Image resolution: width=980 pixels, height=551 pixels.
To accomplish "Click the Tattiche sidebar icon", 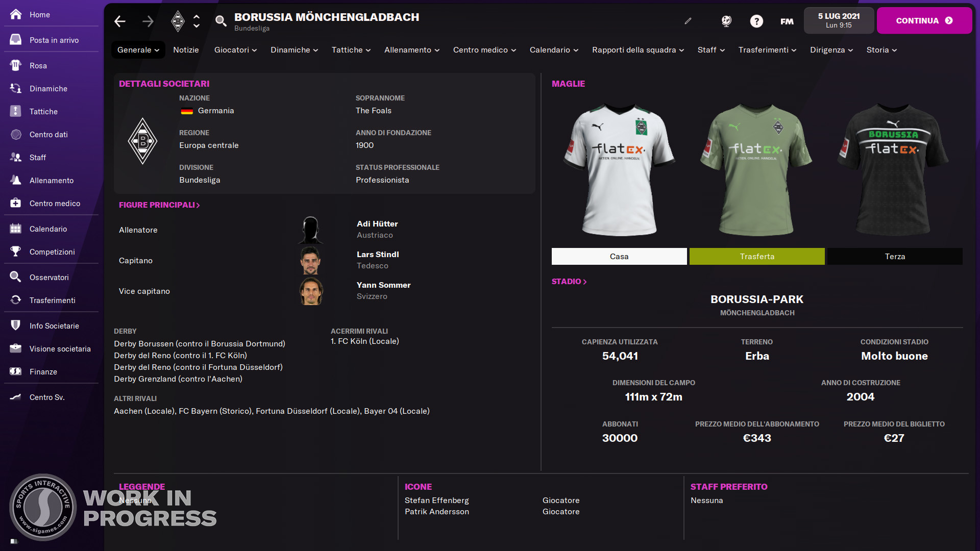I will pos(16,111).
